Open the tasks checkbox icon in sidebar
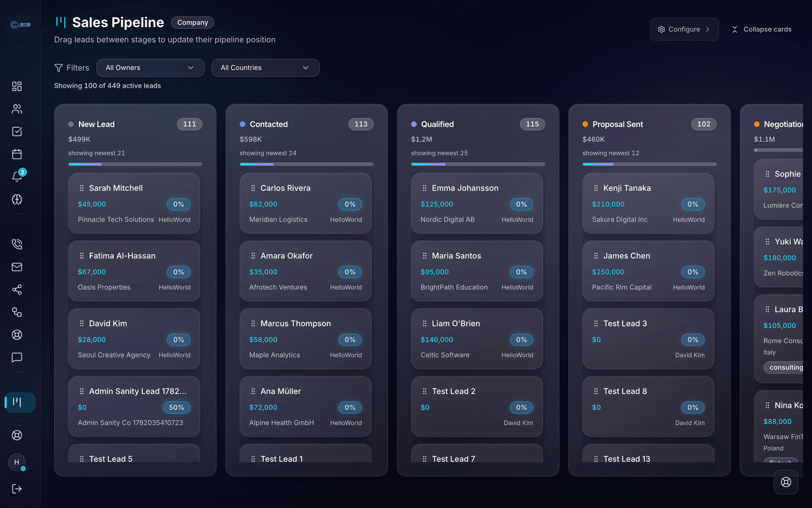812x508 pixels. click(17, 132)
